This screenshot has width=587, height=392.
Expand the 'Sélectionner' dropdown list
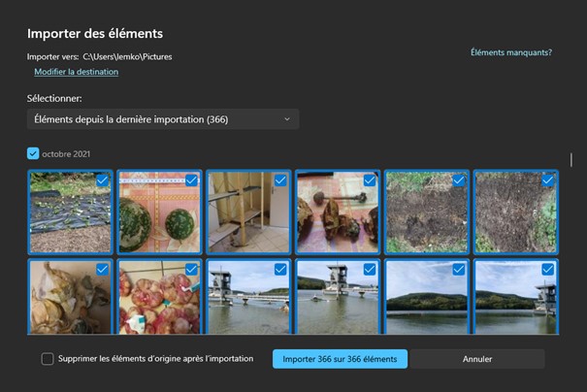(162, 119)
